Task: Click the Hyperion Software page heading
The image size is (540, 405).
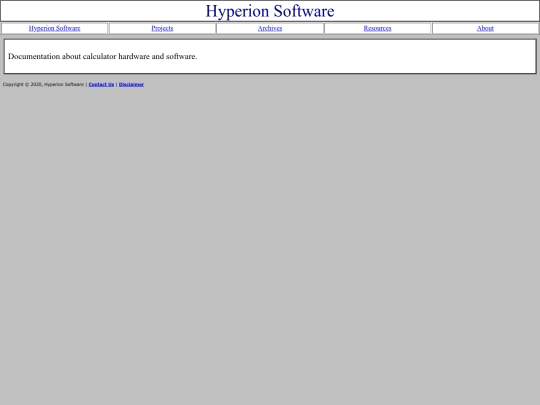Action: pos(270,11)
